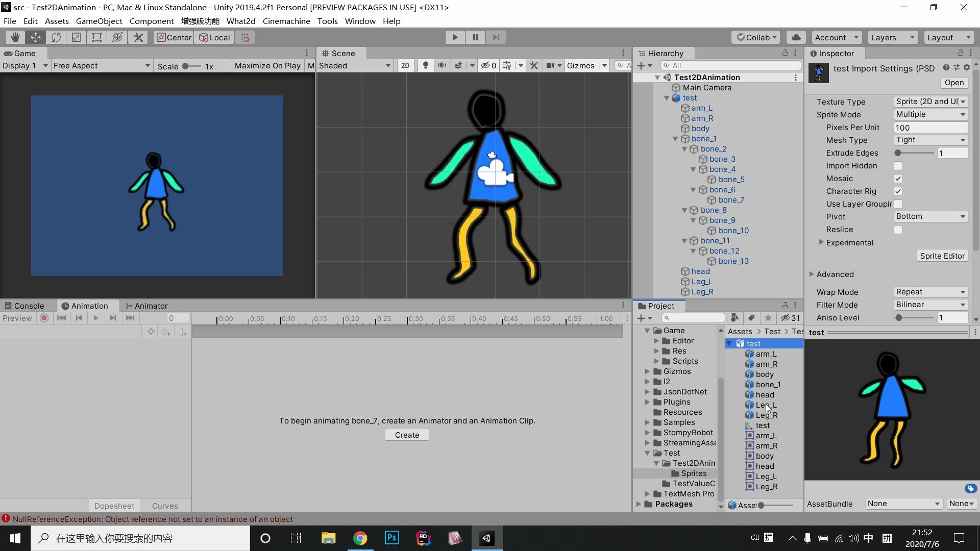Enable the Import Hidden checkbox
The height and width of the screenshot is (551, 980).
point(898,166)
